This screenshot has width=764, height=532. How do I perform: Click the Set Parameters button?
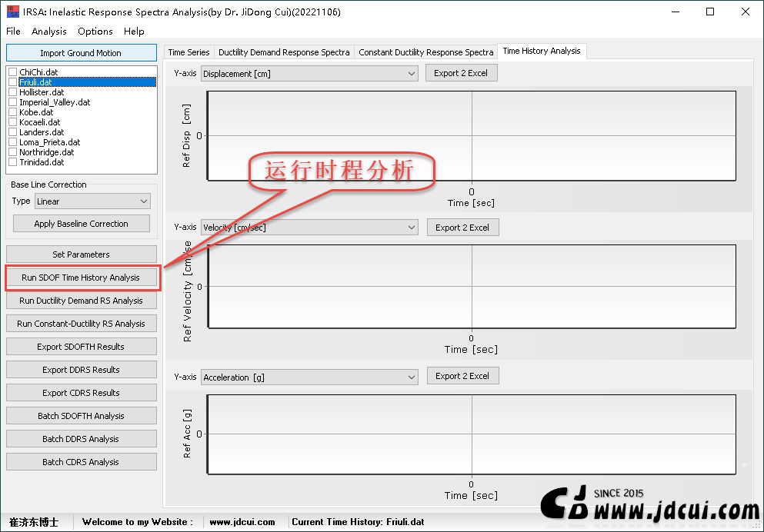82,254
